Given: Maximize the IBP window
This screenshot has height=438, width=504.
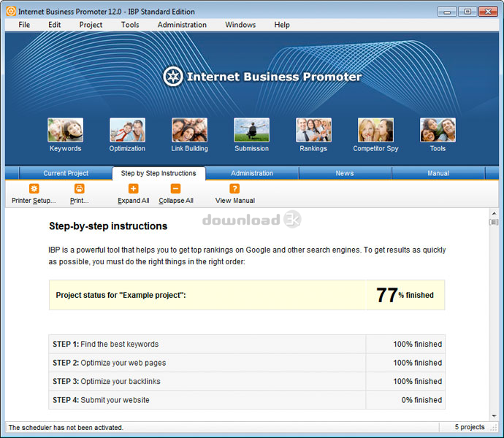Looking at the screenshot, I should click(467, 12).
